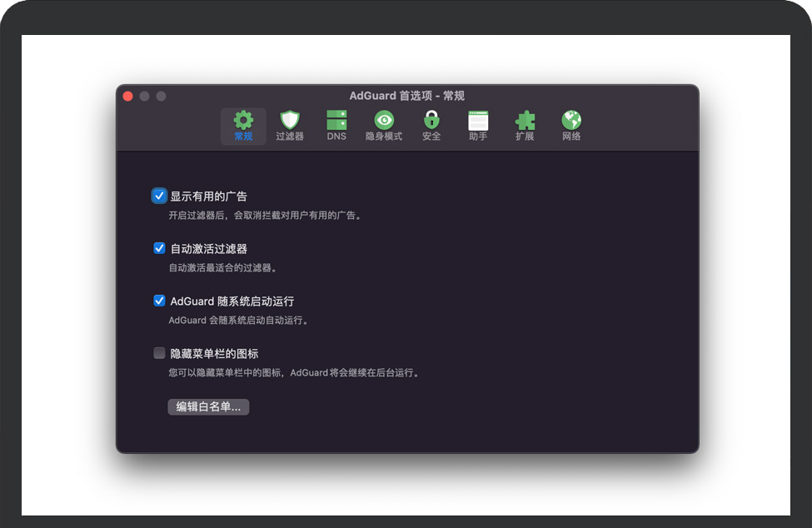The image size is (812, 528).
Task: Click the description 您可以隐藏菜单栏中的图标
Action: (225, 373)
